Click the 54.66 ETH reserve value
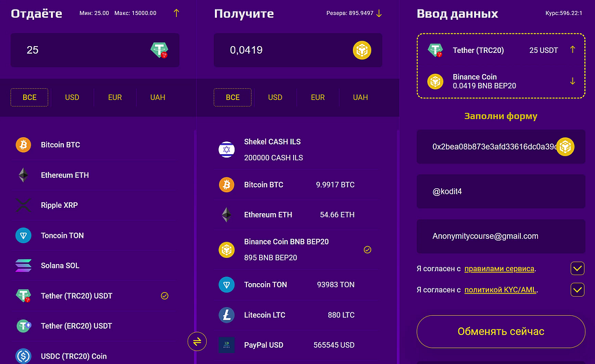595x364 pixels. (337, 215)
